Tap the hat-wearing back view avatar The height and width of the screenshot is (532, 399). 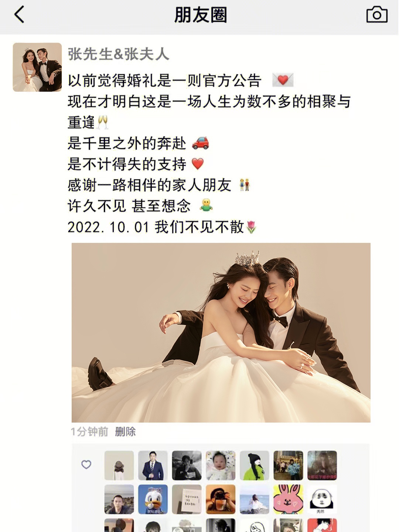tap(119, 465)
